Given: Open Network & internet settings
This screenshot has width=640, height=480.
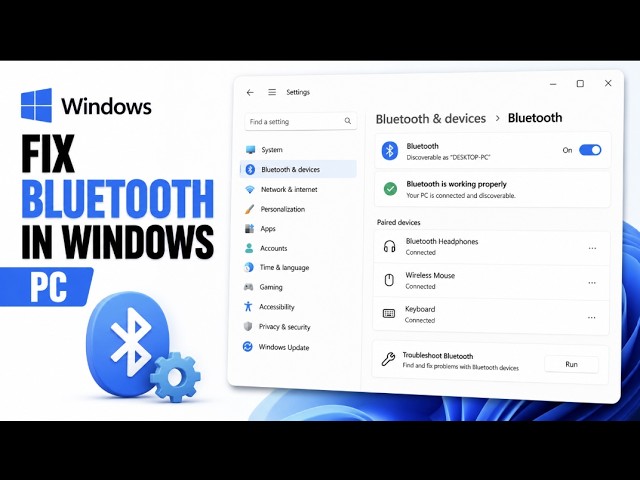Looking at the screenshot, I should 298,189.
